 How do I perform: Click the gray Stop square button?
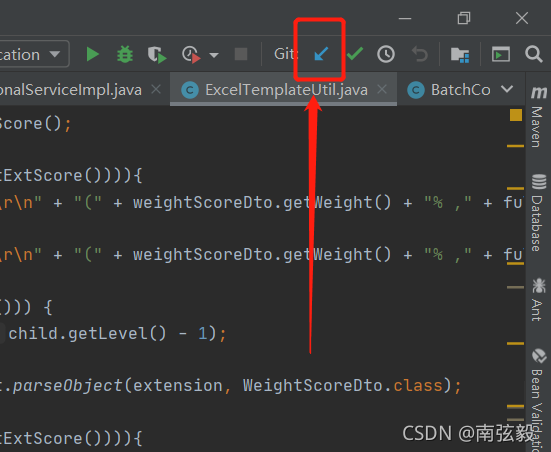(241, 54)
